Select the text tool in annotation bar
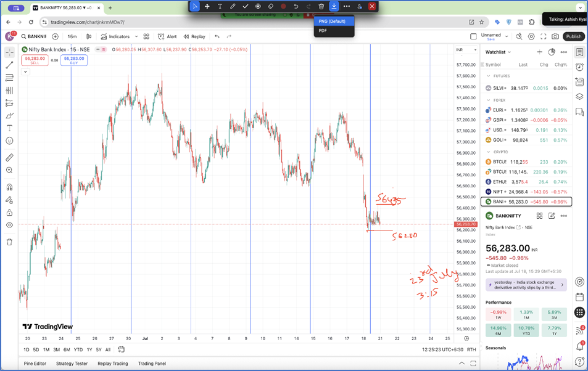This screenshot has height=371, width=588. (x=220, y=6)
